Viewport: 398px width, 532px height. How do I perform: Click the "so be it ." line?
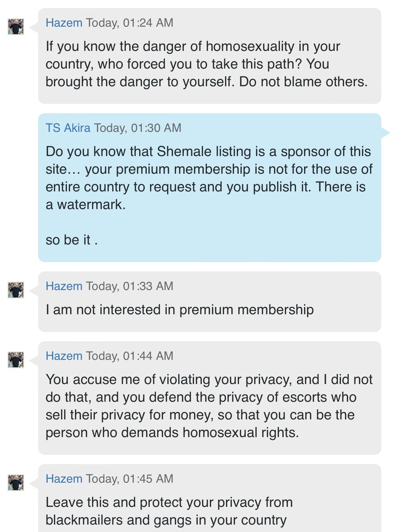click(72, 240)
